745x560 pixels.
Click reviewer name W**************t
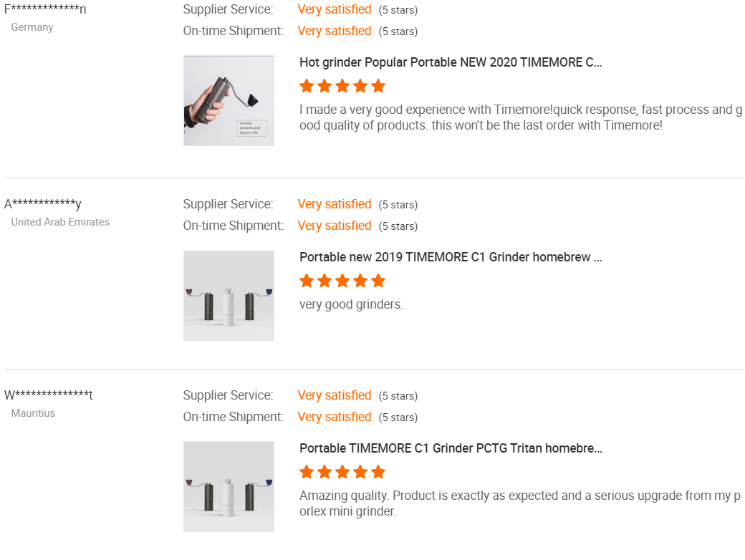tap(49, 395)
